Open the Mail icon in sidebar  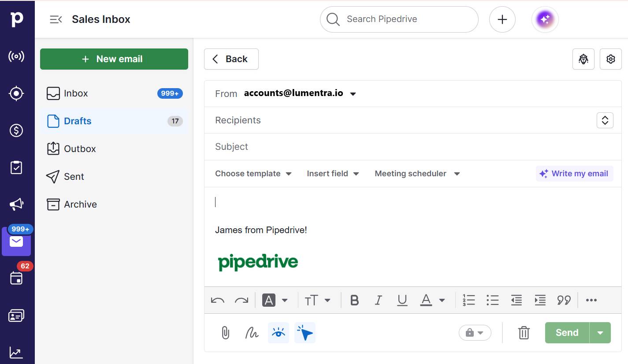coord(16,241)
